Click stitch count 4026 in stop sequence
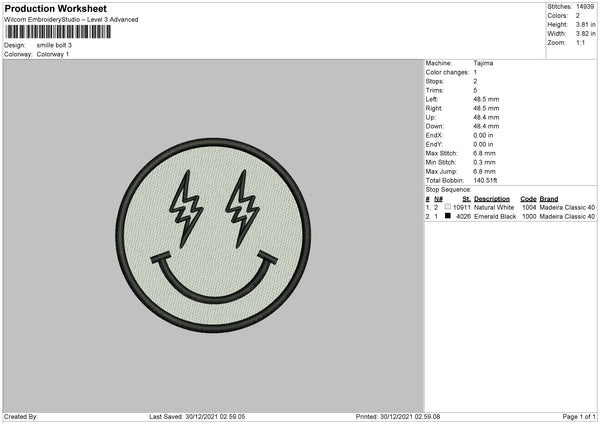Screen dimensions: 600x424 [464, 217]
